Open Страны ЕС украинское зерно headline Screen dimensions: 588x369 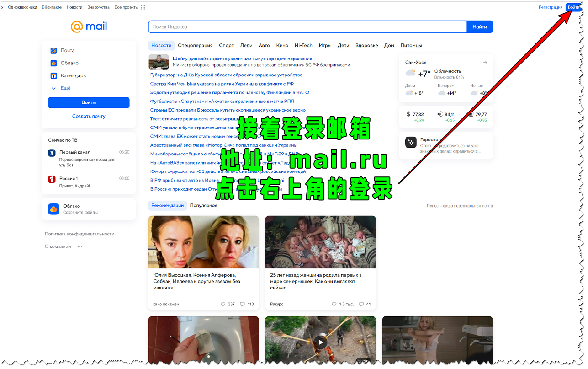point(228,110)
